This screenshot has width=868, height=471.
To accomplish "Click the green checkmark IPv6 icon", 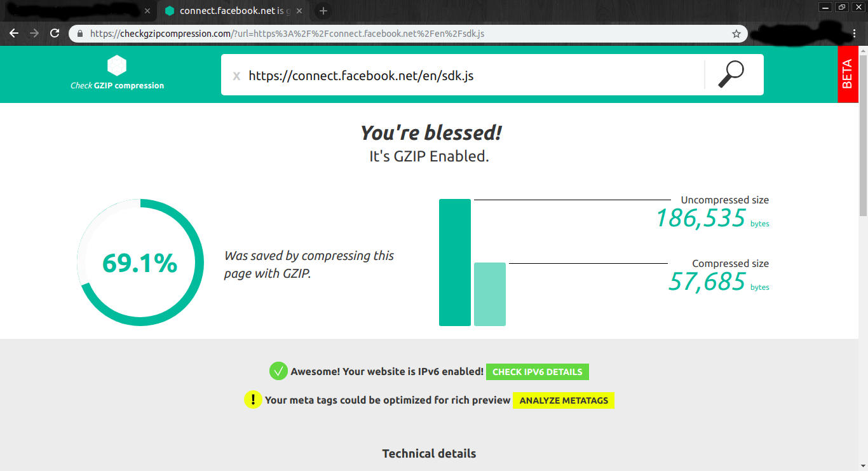I will click(278, 371).
